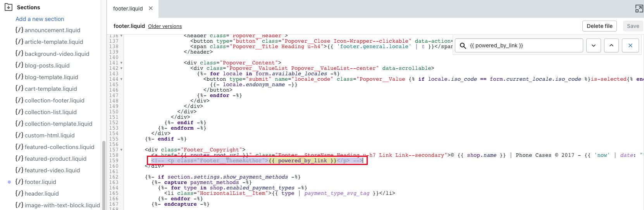
Task: Open collection-list.liquid file
Action: click(46, 112)
